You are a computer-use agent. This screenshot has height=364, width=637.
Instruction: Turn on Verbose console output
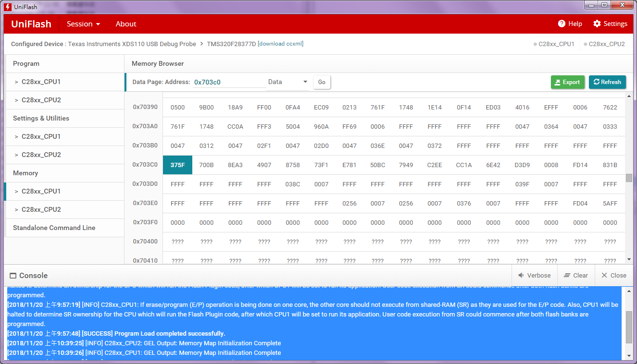click(534, 276)
